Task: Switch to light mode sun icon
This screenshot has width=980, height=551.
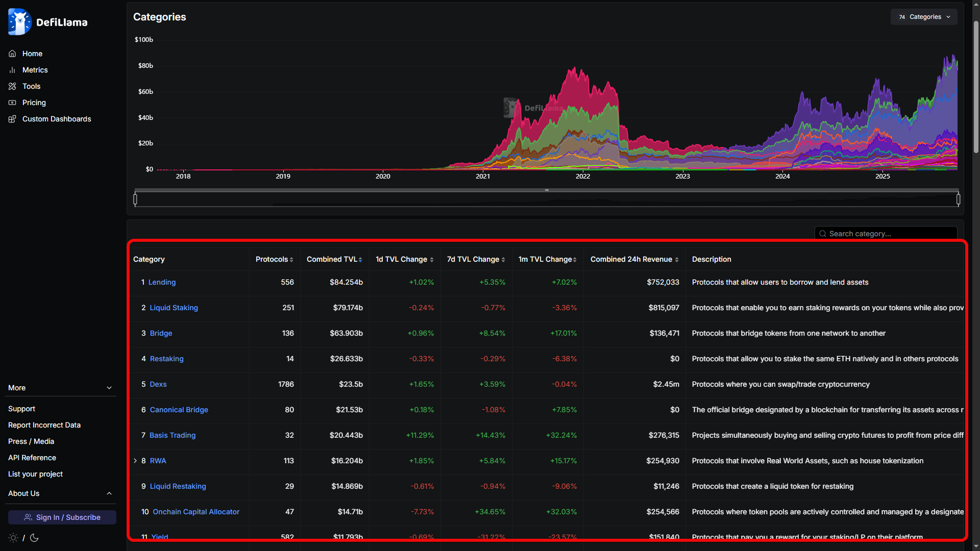Action: [13, 538]
